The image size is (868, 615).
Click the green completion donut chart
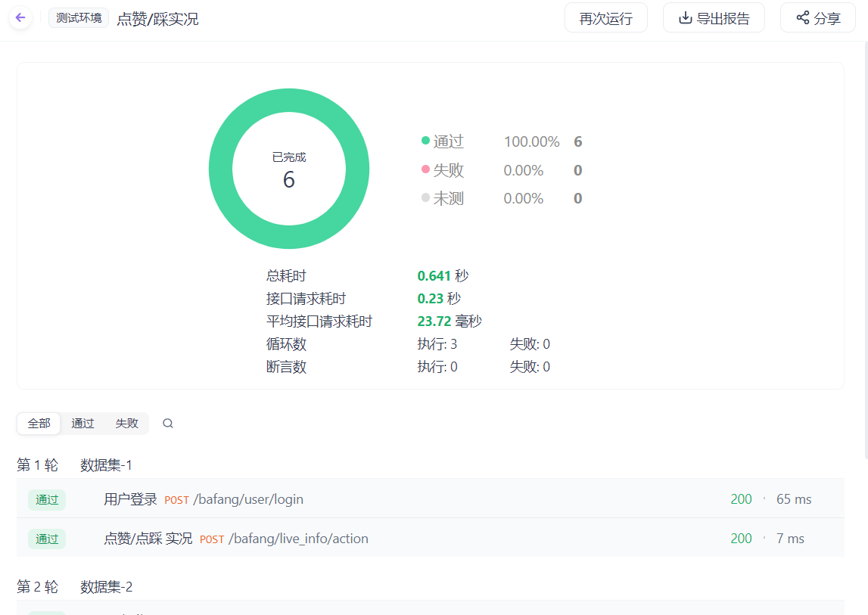(289, 168)
